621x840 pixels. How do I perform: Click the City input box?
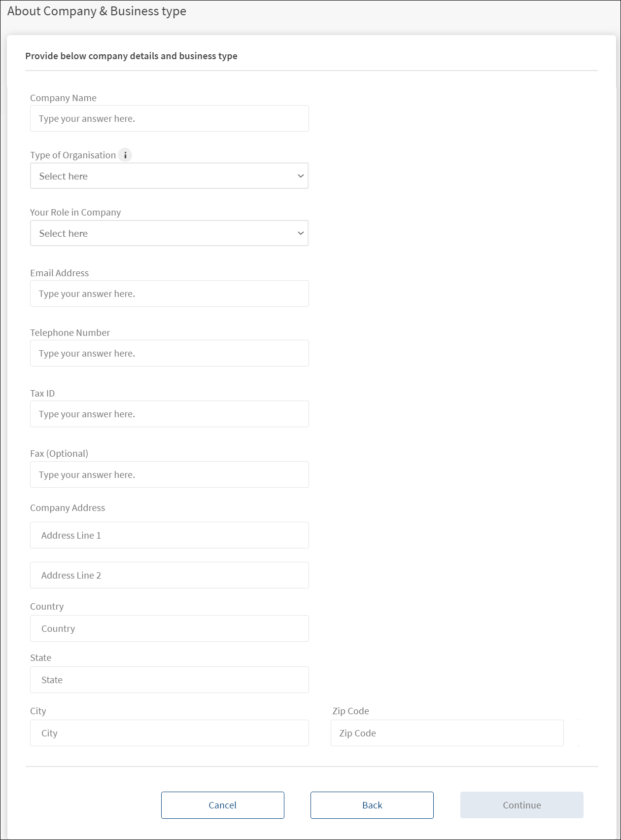pyautogui.click(x=169, y=733)
